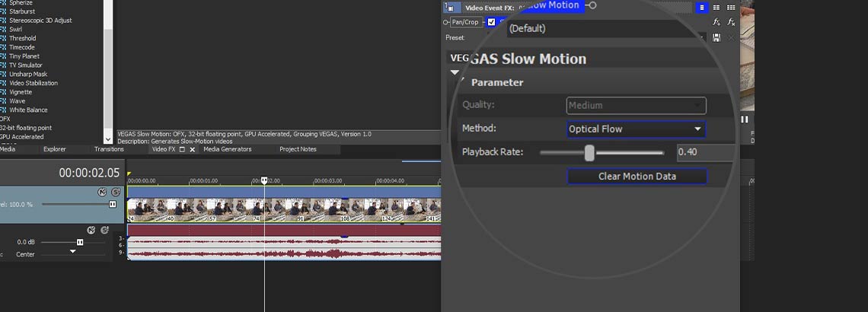Open the OFX category

click(5, 119)
